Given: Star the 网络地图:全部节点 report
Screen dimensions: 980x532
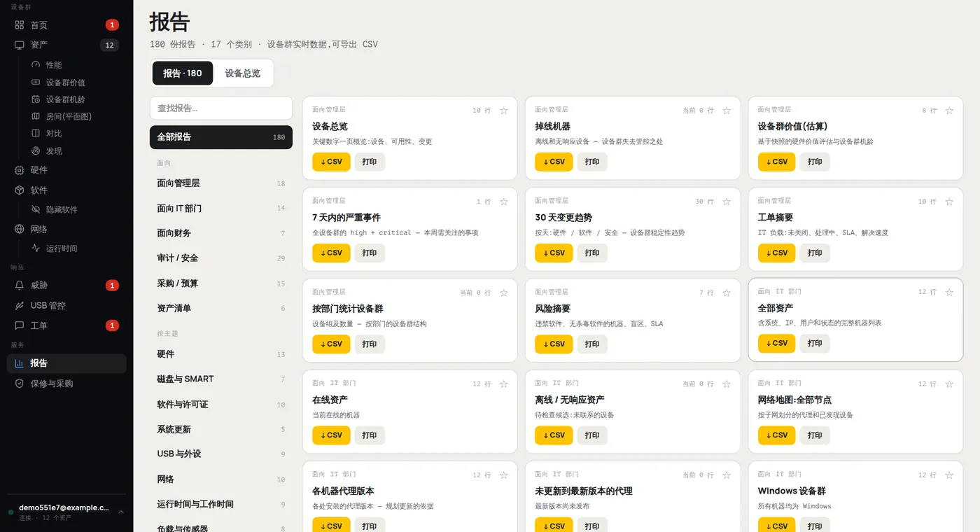Looking at the screenshot, I should (x=949, y=384).
